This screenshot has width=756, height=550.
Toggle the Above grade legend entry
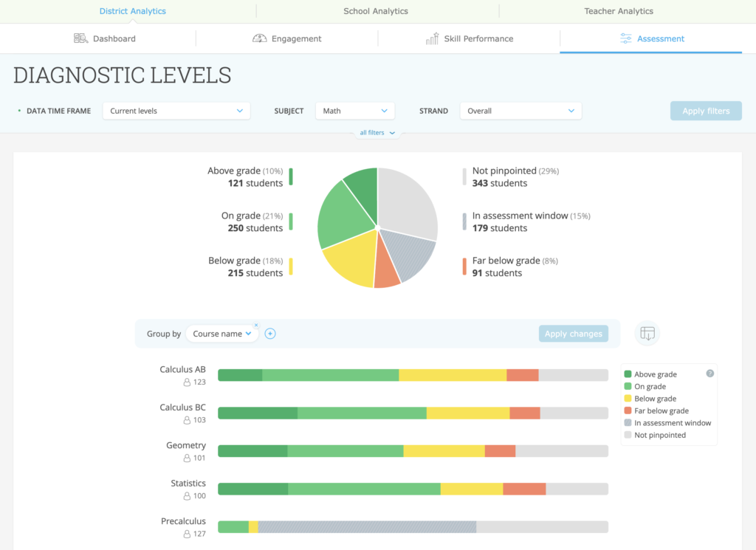pos(653,374)
